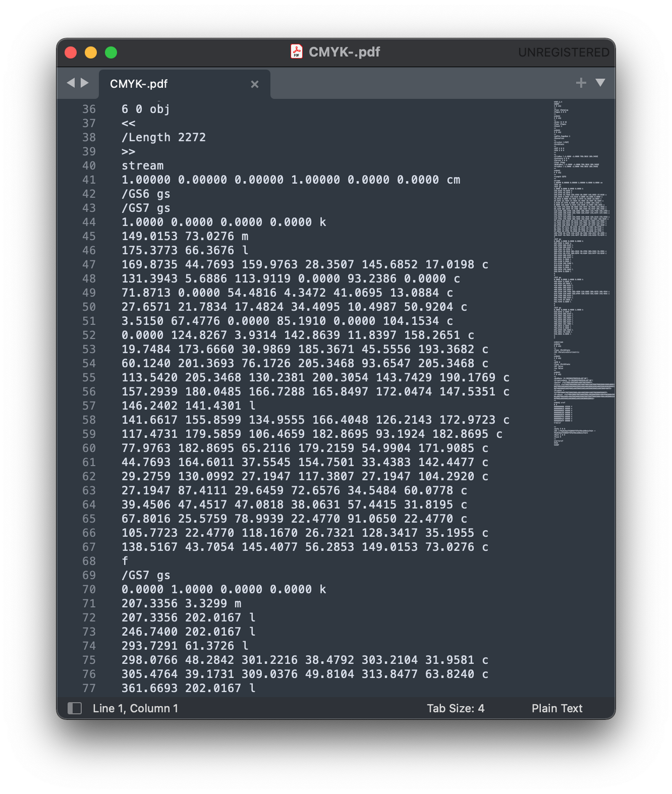Add a new tab with plus icon
672x794 pixels.
[x=581, y=83]
